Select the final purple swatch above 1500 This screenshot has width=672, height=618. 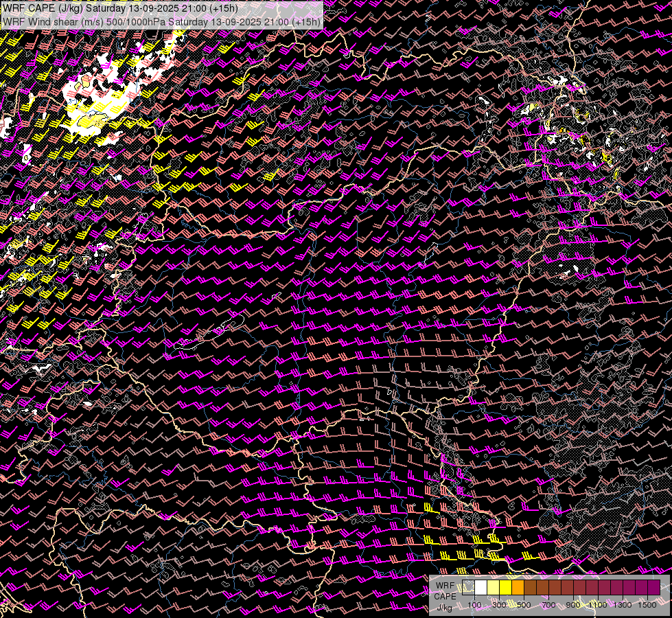[654, 587]
